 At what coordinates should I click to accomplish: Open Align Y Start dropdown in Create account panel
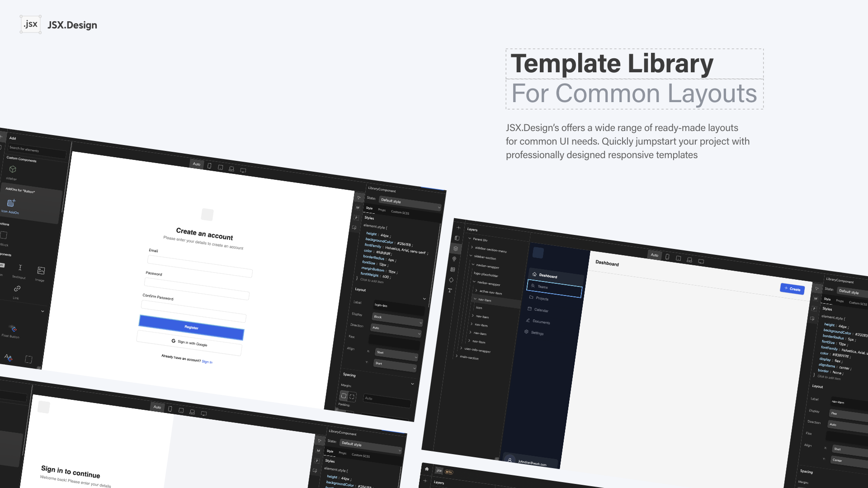click(396, 366)
